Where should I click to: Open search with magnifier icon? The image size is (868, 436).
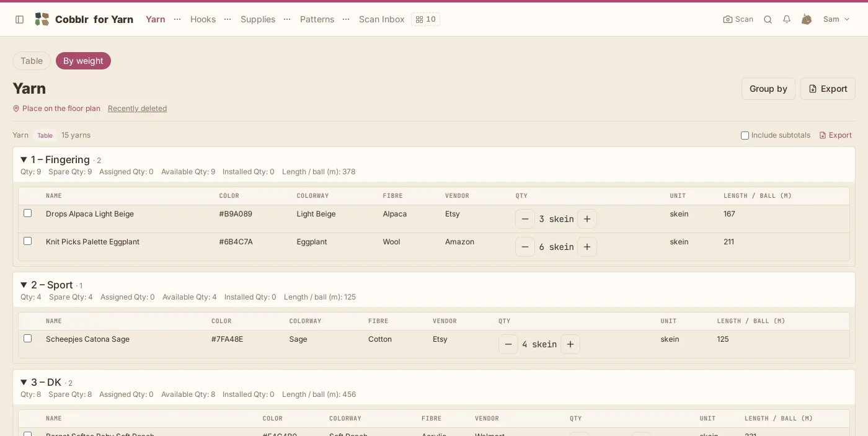(768, 19)
